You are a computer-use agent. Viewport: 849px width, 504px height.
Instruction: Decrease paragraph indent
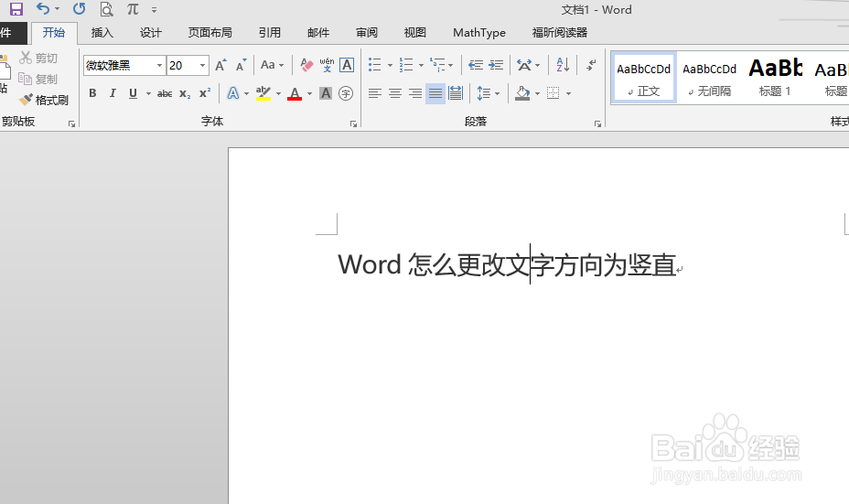point(476,65)
